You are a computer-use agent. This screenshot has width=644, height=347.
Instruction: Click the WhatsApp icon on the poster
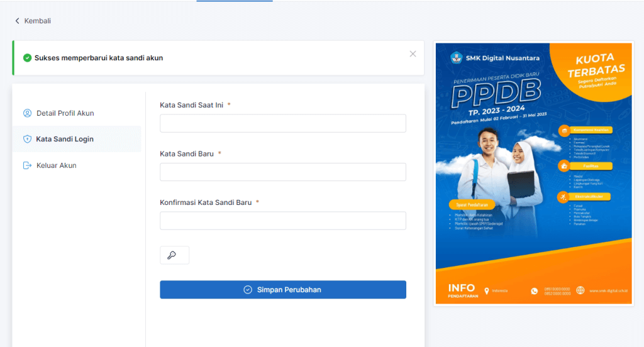(x=535, y=290)
